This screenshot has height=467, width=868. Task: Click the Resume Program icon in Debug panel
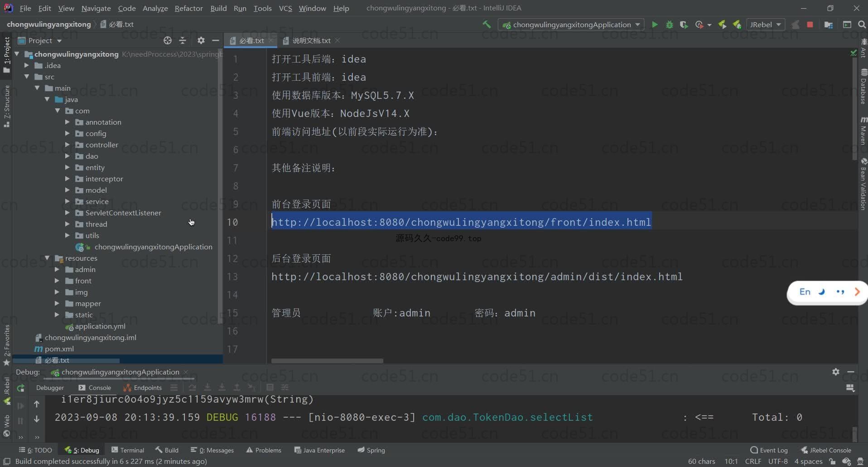pyautogui.click(x=20, y=406)
